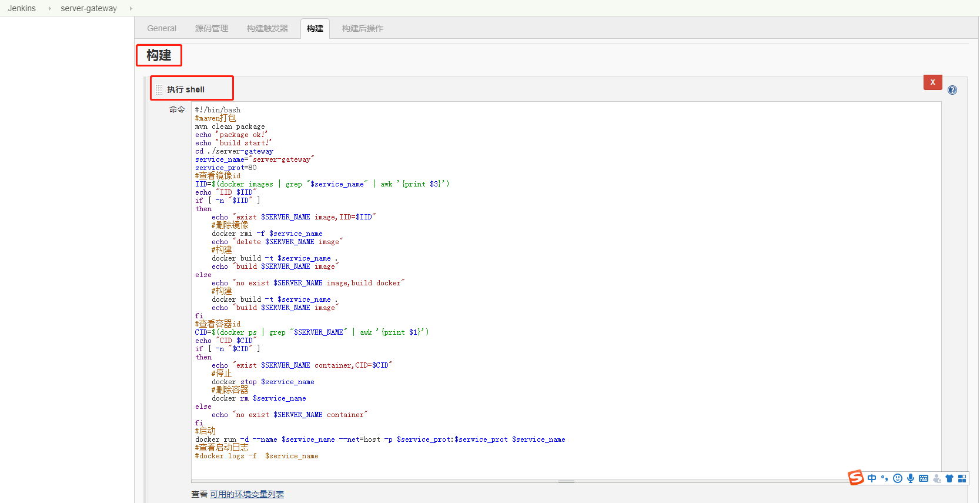Expand the arrow after the server-gateway breadcrumb
This screenshot has width=980, height=503.
(x=131, y=8)
